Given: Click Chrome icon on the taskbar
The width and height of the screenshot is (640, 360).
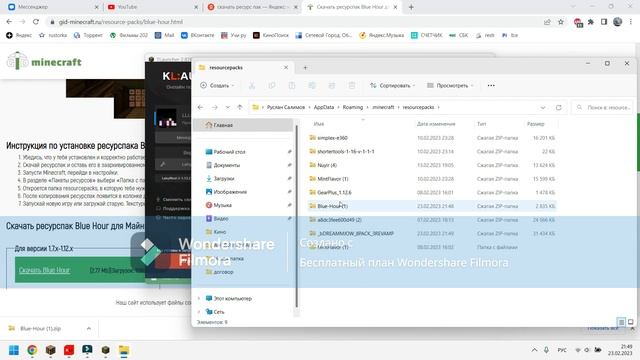Looking at the screenshot, I should pos(32,350).
